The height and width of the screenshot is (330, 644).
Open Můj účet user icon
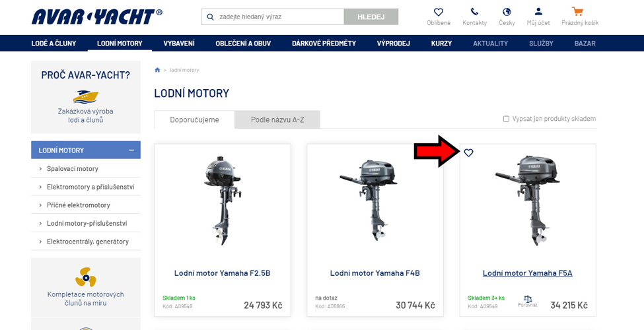538,11
